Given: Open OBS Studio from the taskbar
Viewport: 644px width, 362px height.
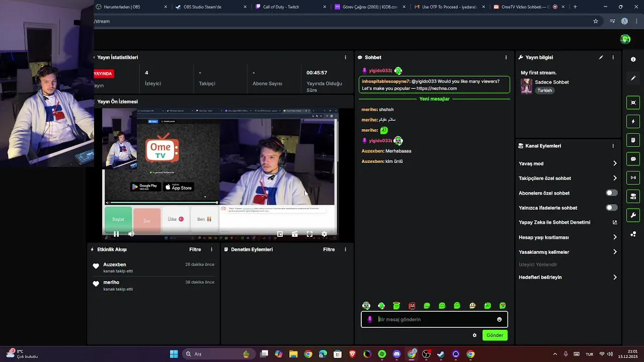Looking at the screenshot, I should (426, 354).
